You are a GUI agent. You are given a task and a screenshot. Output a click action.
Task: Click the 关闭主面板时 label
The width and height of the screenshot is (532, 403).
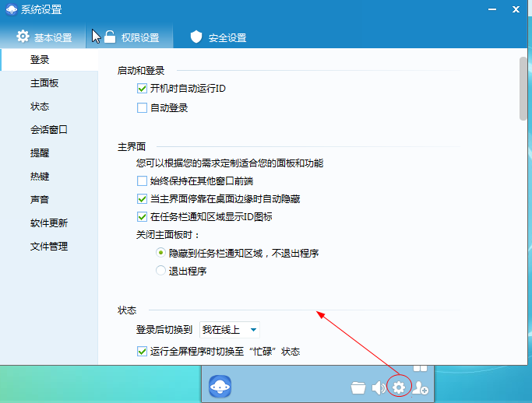click(167, 234)
